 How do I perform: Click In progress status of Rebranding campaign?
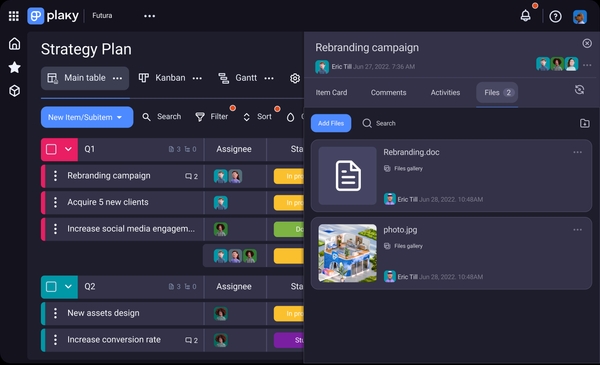[x=289, y=176]
